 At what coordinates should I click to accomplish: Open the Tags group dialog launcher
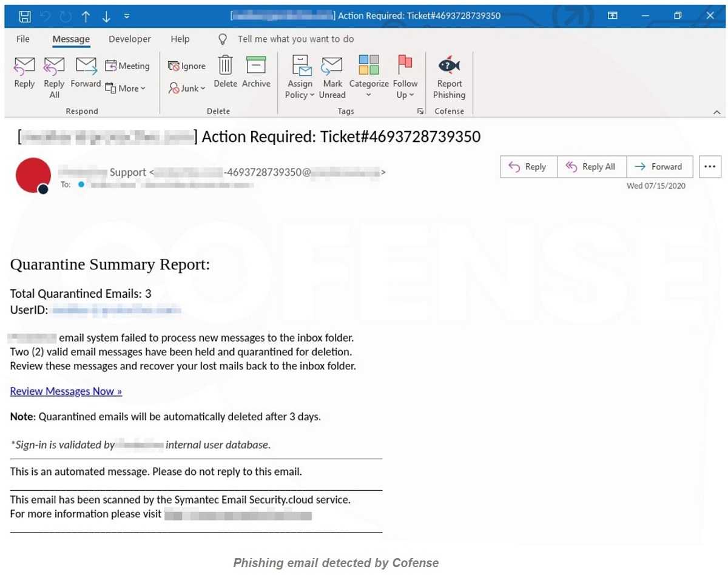point(420,112)
